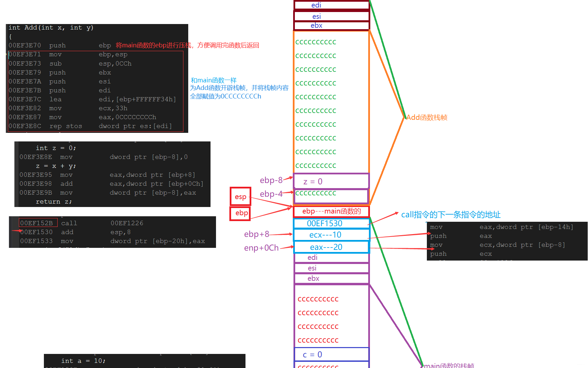The width and height of the screenshot is (588, 368).
Task: Click the "ebp+8" pointer label
Action: (x=256, y=234)
